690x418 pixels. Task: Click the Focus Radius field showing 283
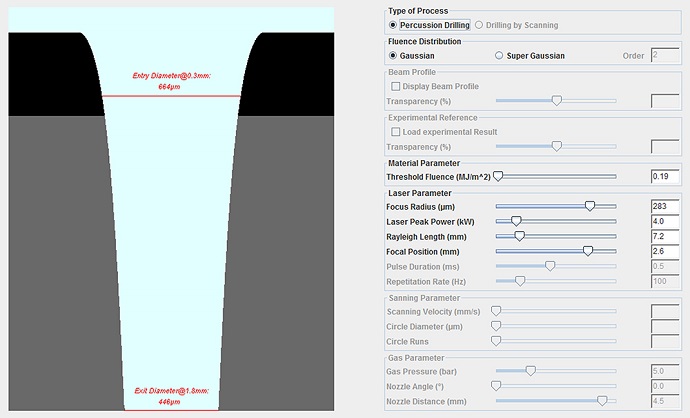point(665,206)
